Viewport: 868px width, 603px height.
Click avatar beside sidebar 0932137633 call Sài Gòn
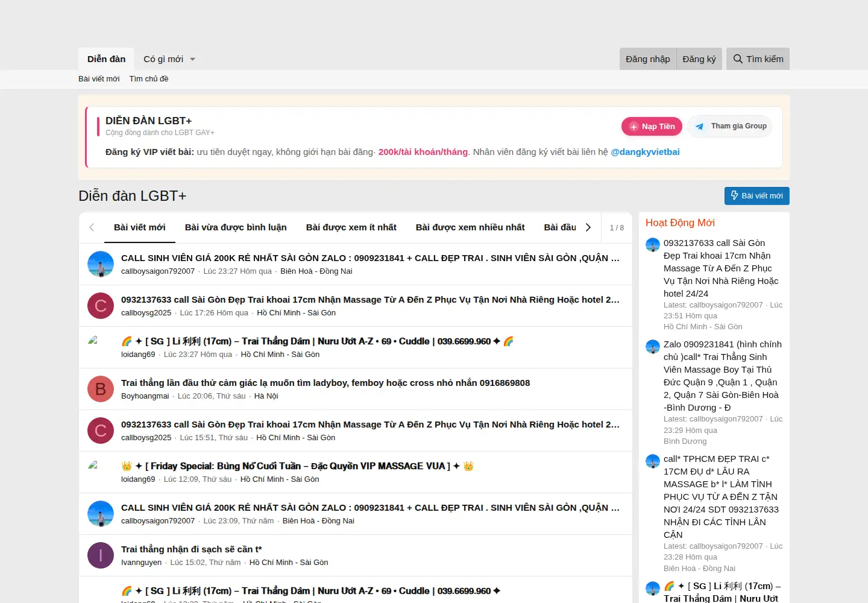click(x=653, y=245)
